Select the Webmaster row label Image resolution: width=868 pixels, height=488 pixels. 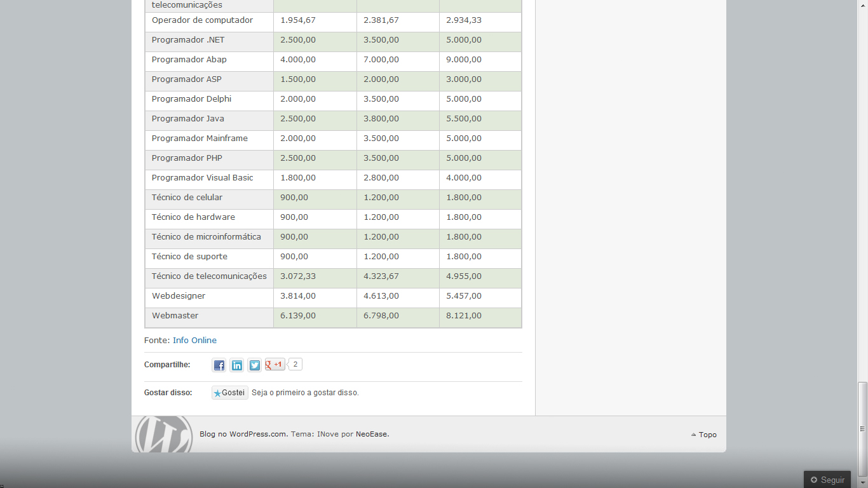coord(175,316)
